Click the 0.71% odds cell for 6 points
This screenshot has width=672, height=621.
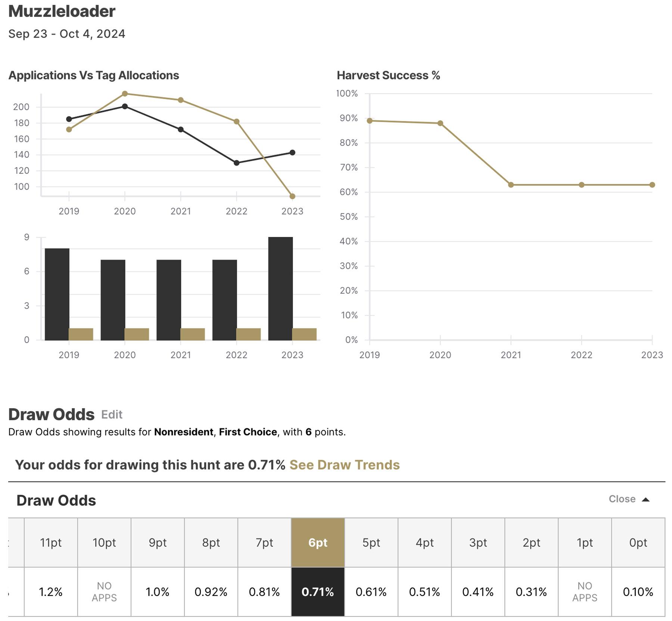coord(318,591)
